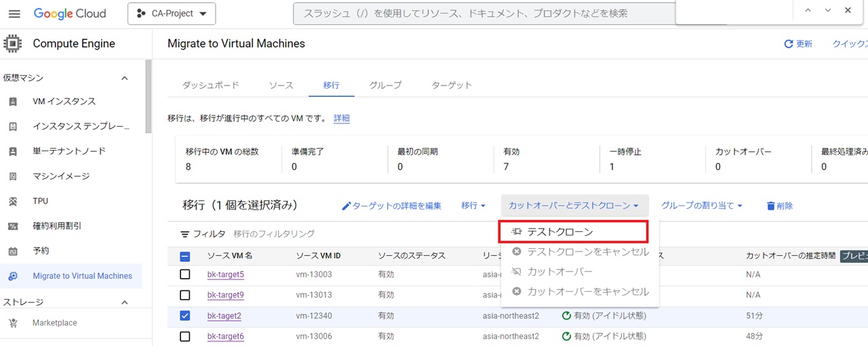Open the bk-target5 VM link
This screenshot has height=346, width=868.
[226, 275]
